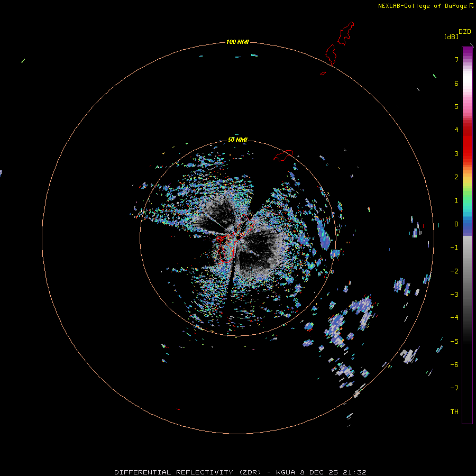476x476 pixels.
Task: Click the 7 value on the color scale
Action: pos(456,59)
